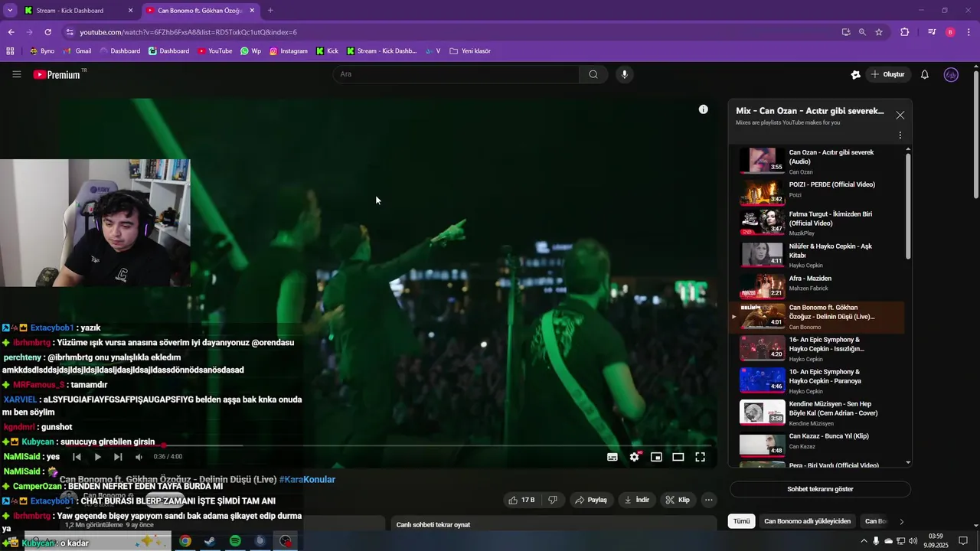Download the video with İndir

pyautogui.click(x=637, y=500)
